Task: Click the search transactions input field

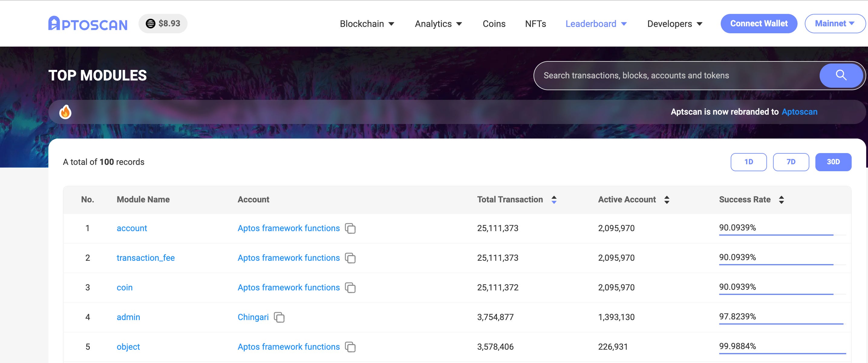Action: tap(677, 76)
